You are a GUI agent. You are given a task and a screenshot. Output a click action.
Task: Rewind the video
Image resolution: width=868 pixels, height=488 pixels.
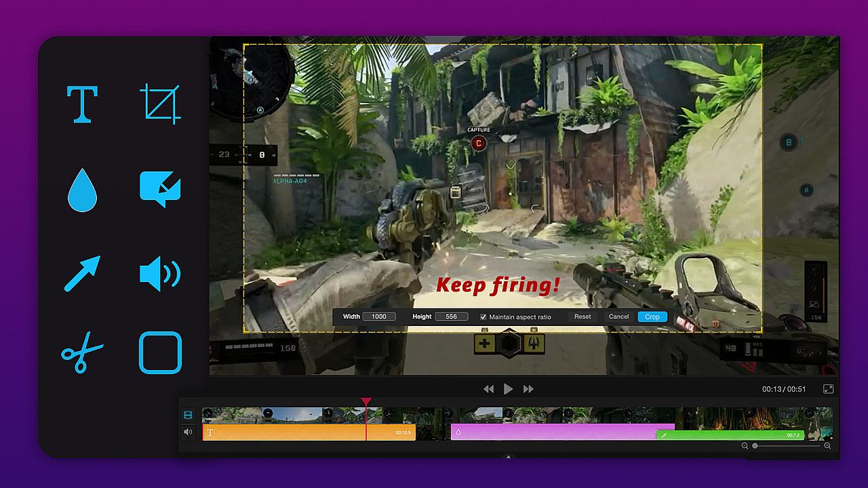click(x=488, y=389)
